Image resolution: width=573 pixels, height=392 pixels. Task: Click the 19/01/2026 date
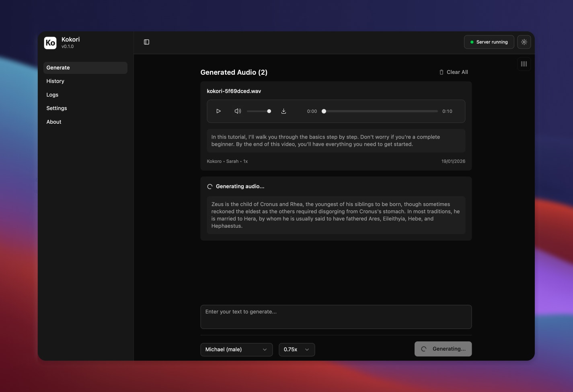453,161
